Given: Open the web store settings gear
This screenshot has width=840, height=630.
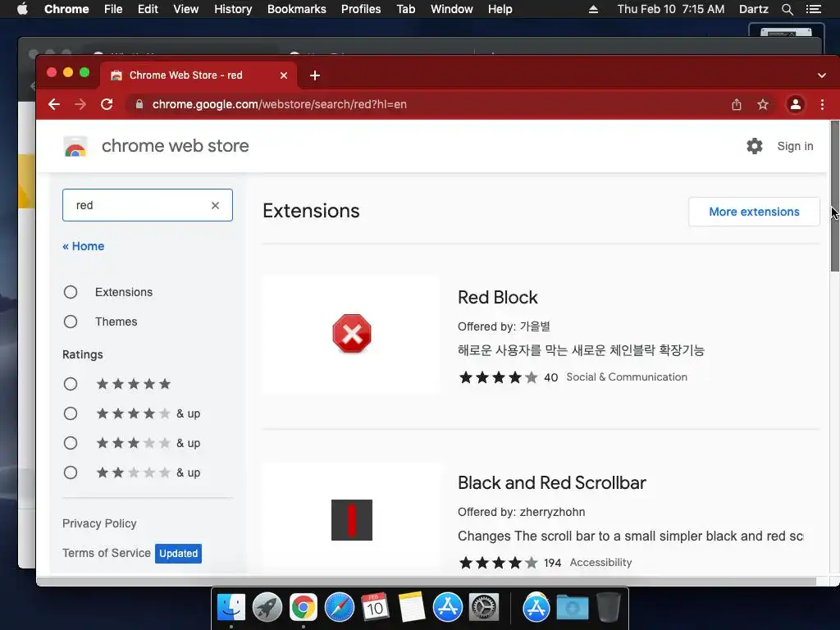Looking at the screenshot, I should pos(755,146).
